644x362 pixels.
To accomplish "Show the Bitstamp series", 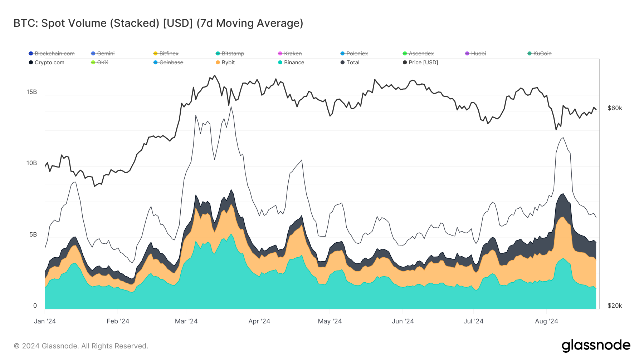I will pos(230,54).
